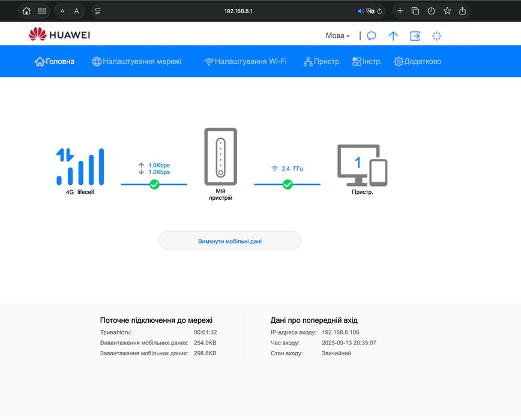Click the update arrow icon in header

(393, 36)
